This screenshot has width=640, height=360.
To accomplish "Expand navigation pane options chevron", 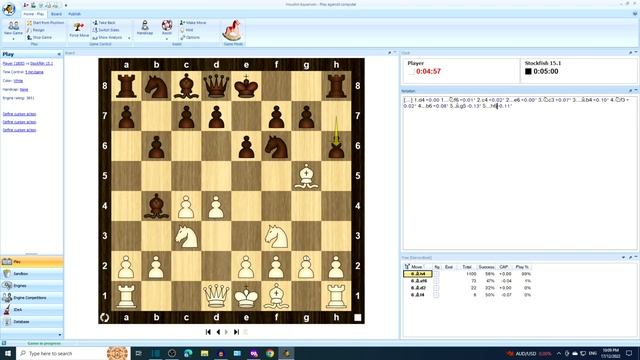I will pos(60,335).
